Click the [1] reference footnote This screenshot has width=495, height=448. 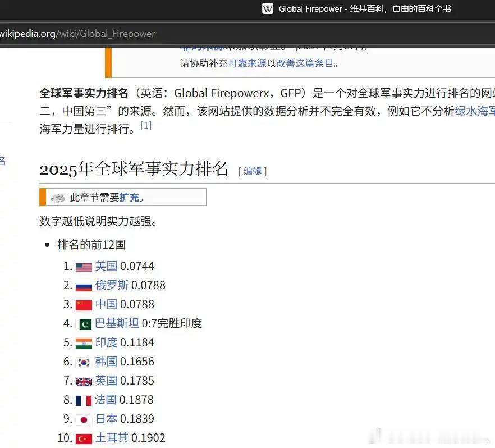click(146, 125)
